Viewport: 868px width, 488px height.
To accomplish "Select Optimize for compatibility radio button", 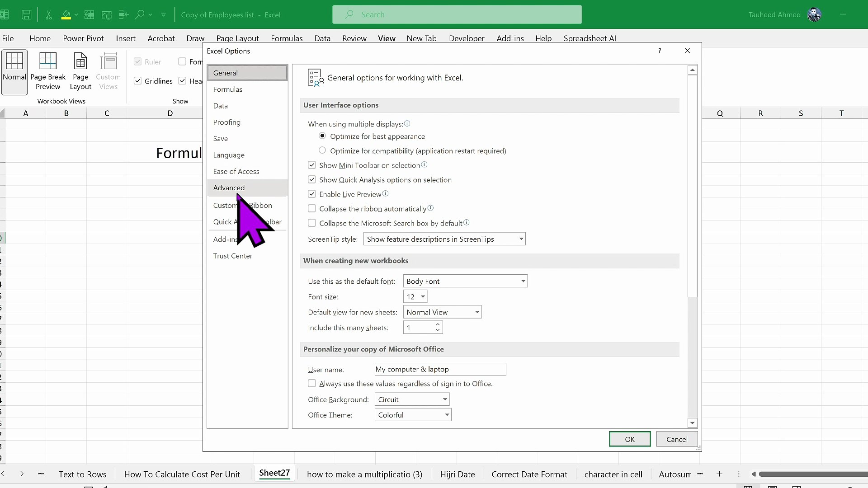I will click(x=322, y=150).
